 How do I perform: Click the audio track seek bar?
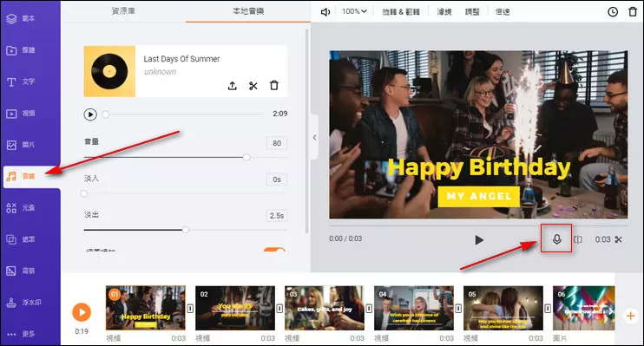pyautogui.click(x=184, y=114)
